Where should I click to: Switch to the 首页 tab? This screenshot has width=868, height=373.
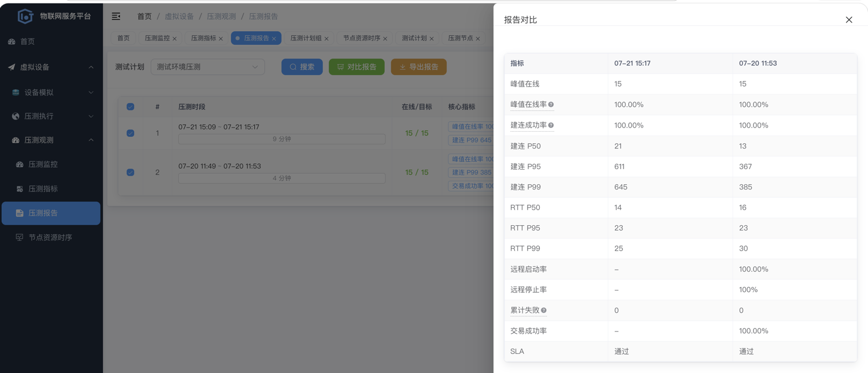pos(124,38)
